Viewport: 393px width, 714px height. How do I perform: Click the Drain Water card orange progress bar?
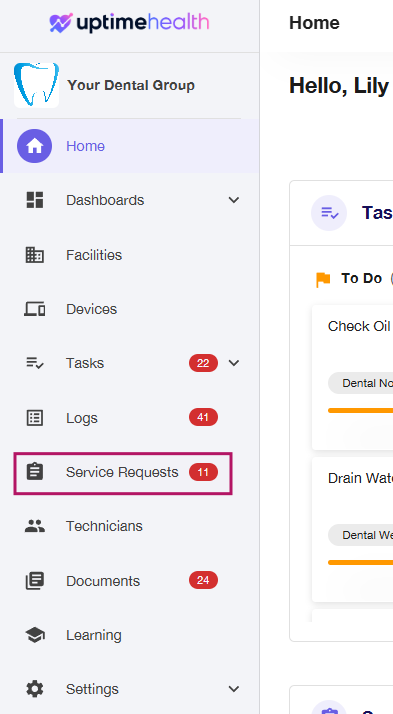click(361, 563)
